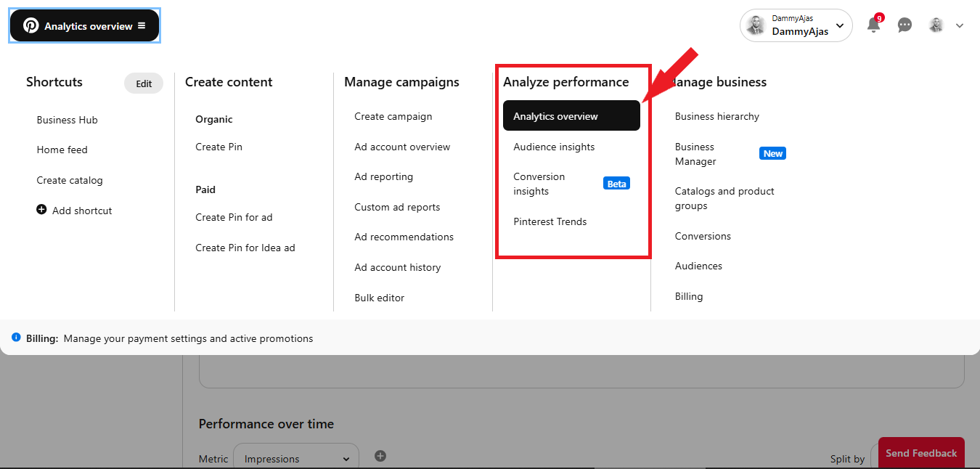980x469 pixels.
Task: Open Catalogs and product groups
Action: pyautogui.click(x=724, y=198)
